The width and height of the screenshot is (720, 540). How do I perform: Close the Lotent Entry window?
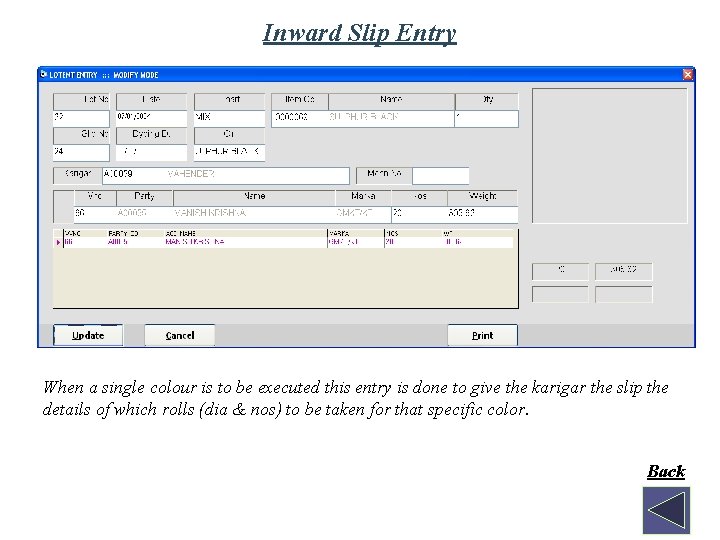click(687, 74)
